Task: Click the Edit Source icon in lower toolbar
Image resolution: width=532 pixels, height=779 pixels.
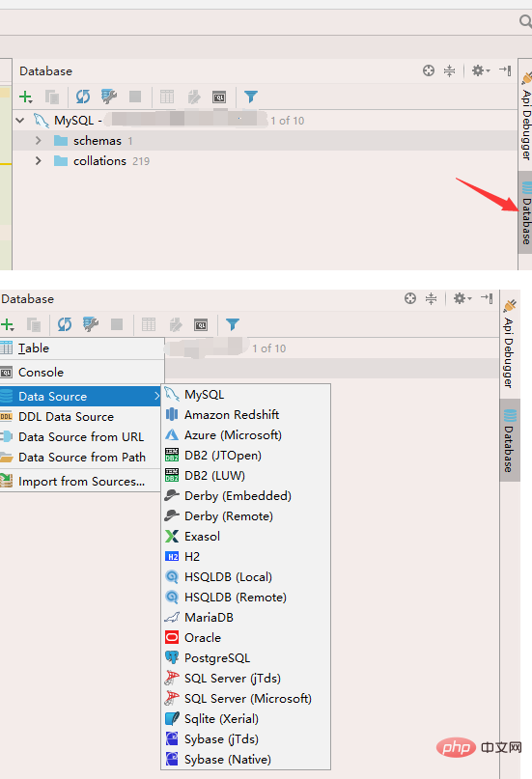Action: click(176, 324)
